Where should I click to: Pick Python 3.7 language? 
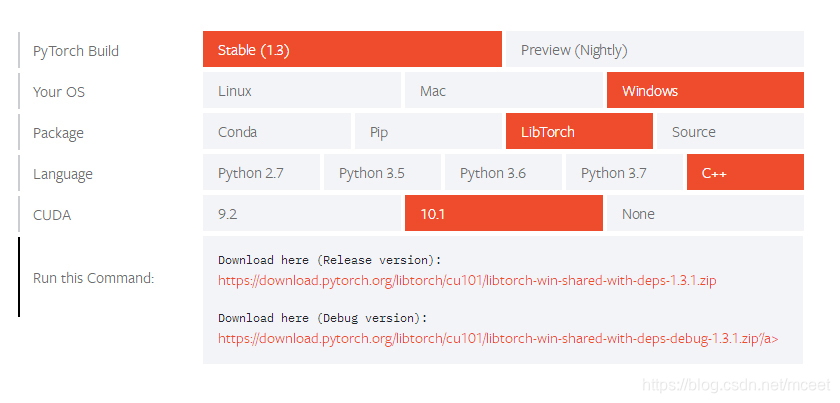click(624, 172)
